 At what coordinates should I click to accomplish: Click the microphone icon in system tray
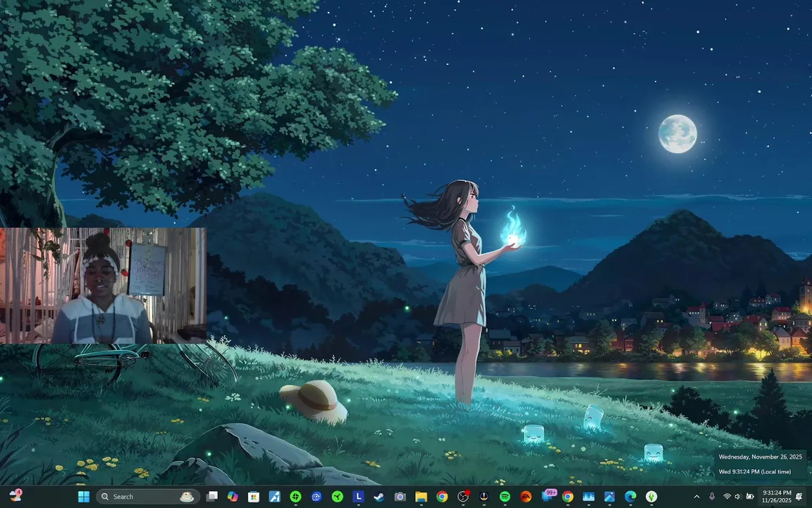tap(711, 497)
